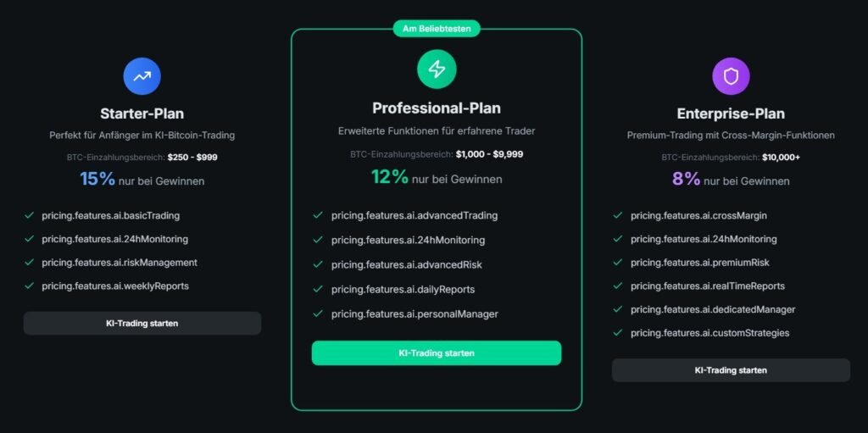Start KI-Trading on the Starter-Plan
The height and width of the screenshot is (433, 868).
142,323
